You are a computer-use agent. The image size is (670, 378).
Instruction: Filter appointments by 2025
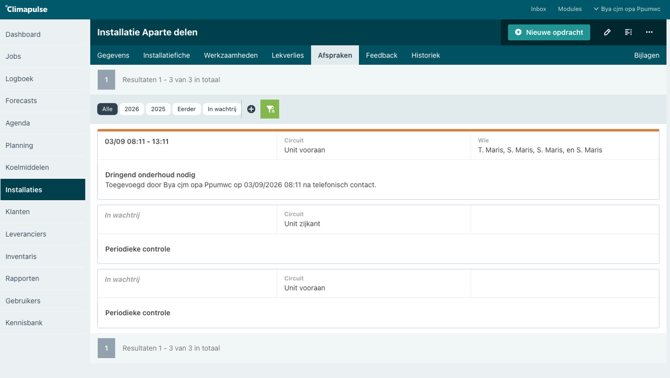point(158,109)
